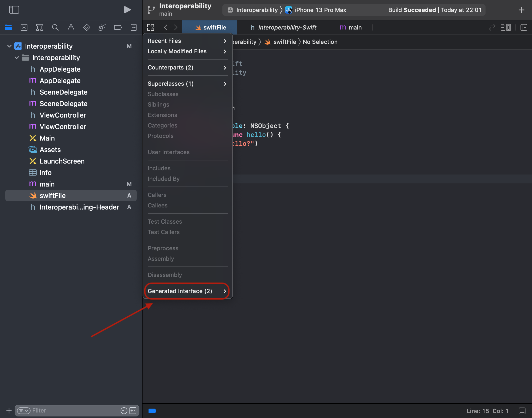This screenshot has width=532, height=418.
Task: Click the blue breakpoint tag in status bar
Action: tap(152, 411)
